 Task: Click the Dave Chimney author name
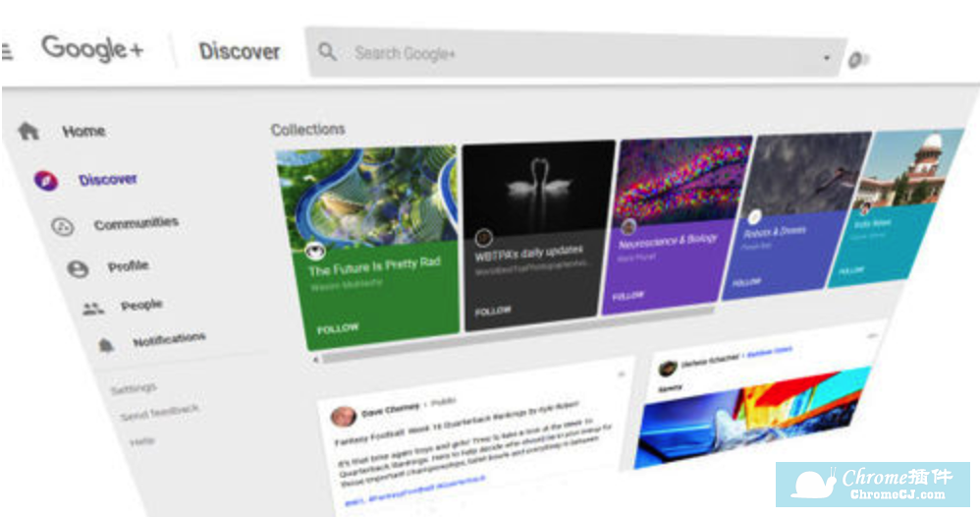click(x=391, y=410)
